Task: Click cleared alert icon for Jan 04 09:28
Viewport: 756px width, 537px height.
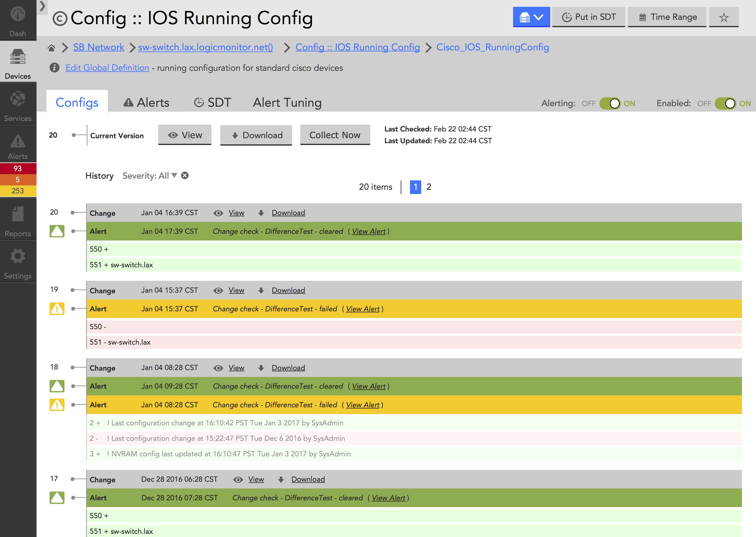Action: coord(57,386)
